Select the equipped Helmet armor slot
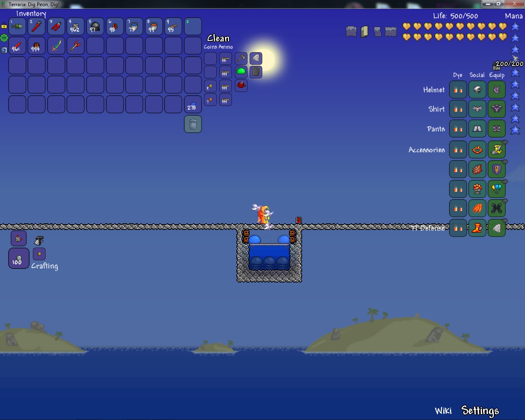The image size is (525, 420). click(x=497, y=90)
